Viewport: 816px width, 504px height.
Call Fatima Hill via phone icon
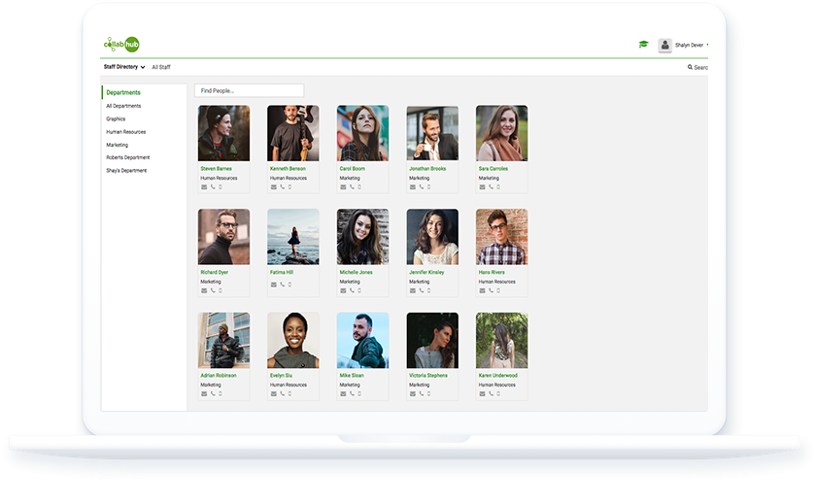283,285
